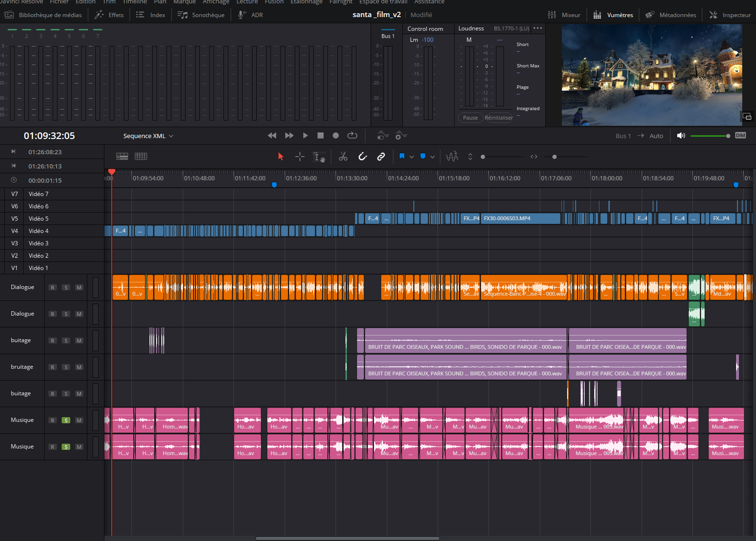
Task: Toggle the DIM monitor button
Action: [740, 136]
